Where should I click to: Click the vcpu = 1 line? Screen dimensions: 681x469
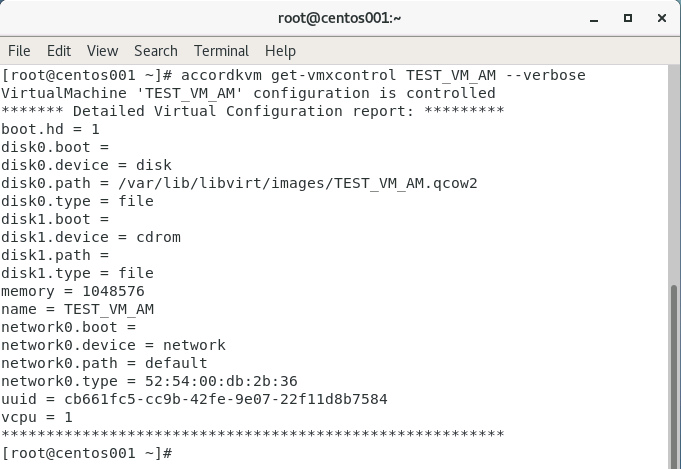[x=37, y=417]
